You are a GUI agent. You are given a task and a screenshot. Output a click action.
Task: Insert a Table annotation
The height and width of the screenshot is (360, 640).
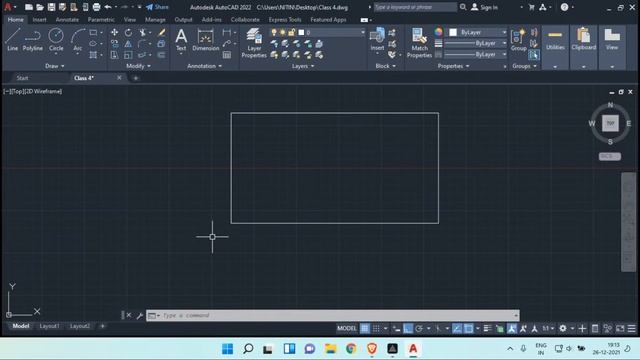pyautogui.click(x=227, y=55)
